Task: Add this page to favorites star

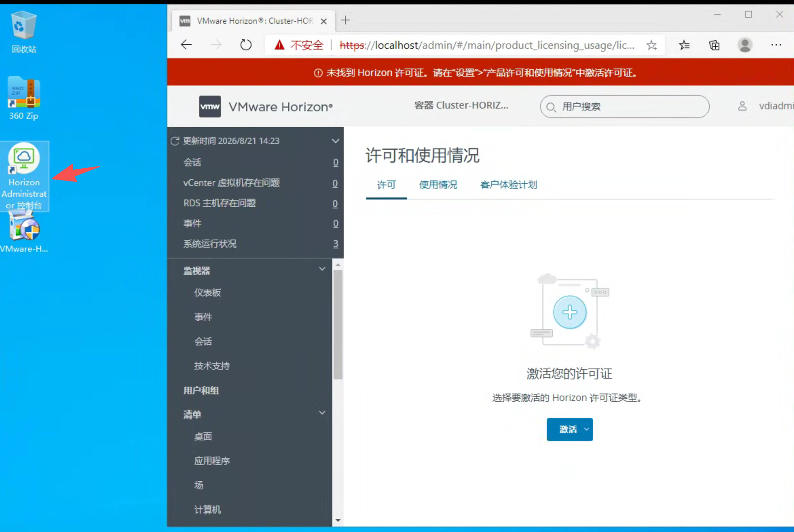Action: coord(651,45)
